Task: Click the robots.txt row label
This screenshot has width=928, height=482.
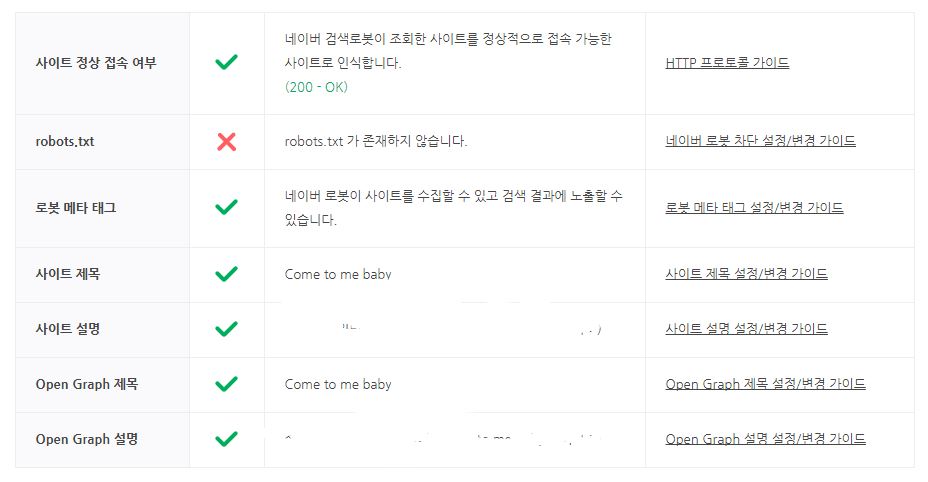Action: (x=65, y=141)
